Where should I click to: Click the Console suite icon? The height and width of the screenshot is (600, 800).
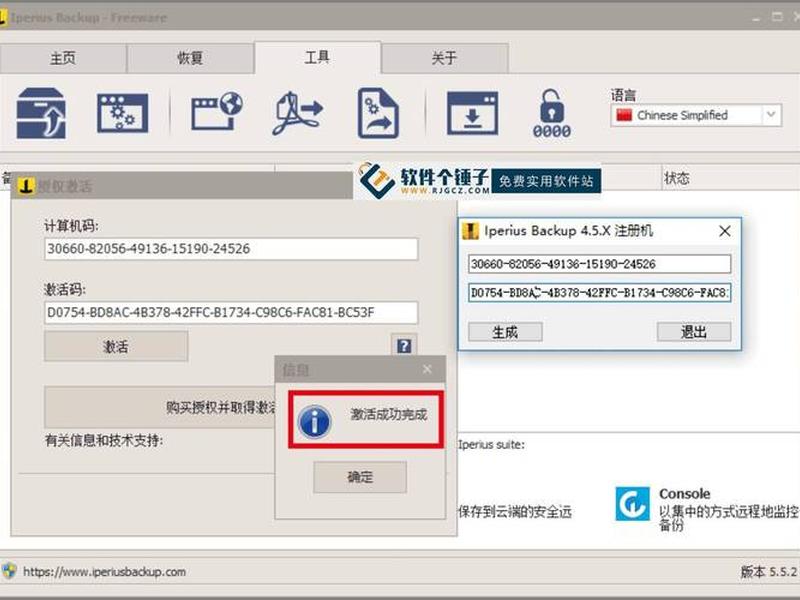[x=633, y=504]
